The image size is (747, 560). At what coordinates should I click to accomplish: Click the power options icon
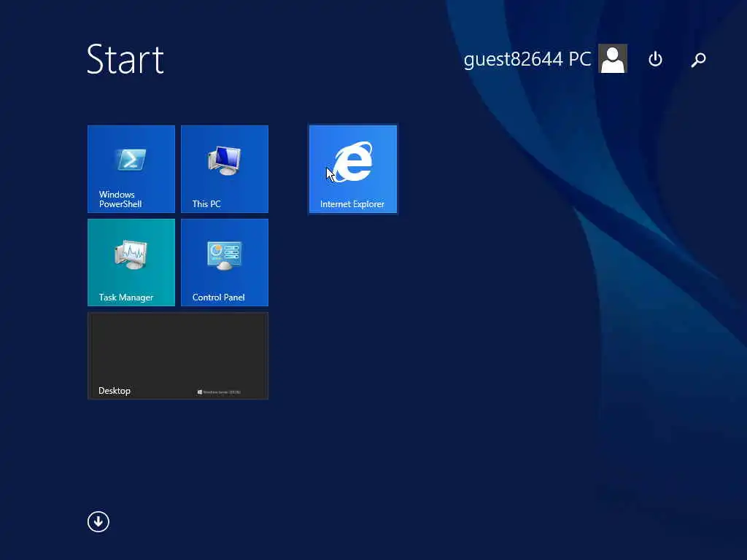pos(655,59)
